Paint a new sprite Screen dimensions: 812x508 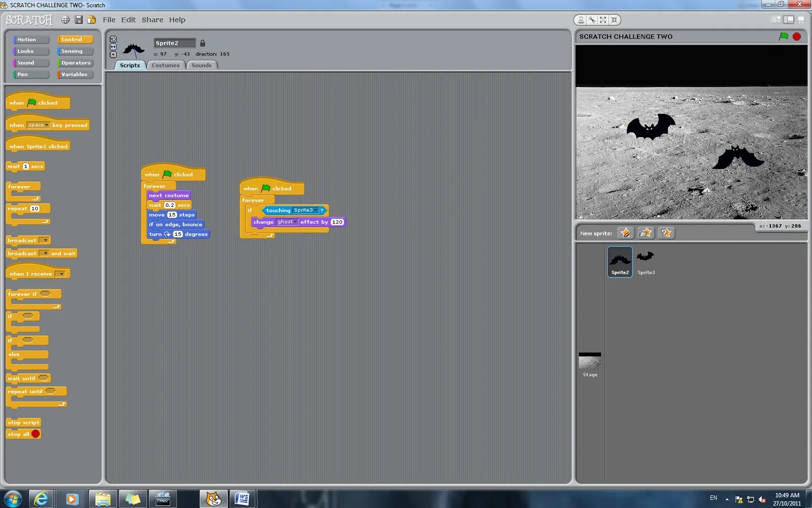[626, 233]
